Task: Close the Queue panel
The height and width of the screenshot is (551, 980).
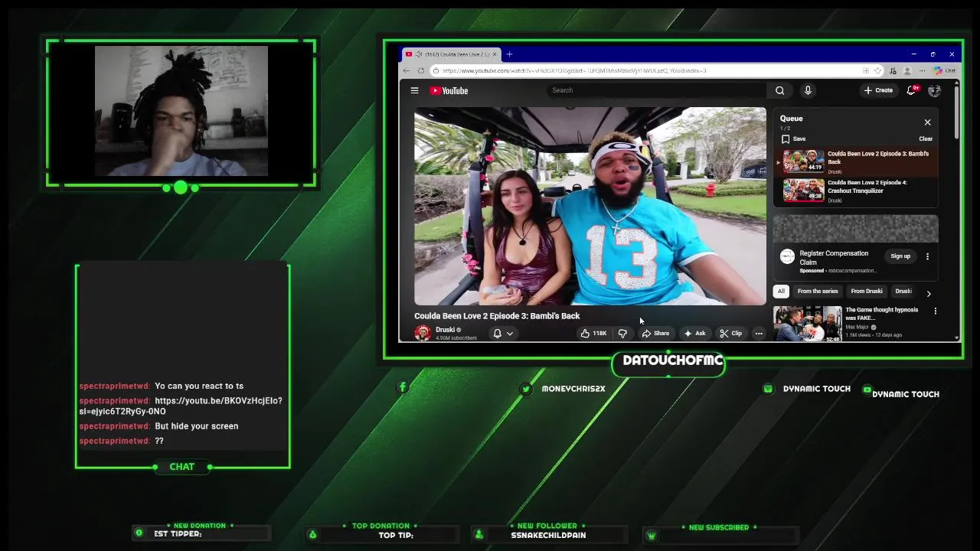Action: pyautogui.click(x=927, y=122)
